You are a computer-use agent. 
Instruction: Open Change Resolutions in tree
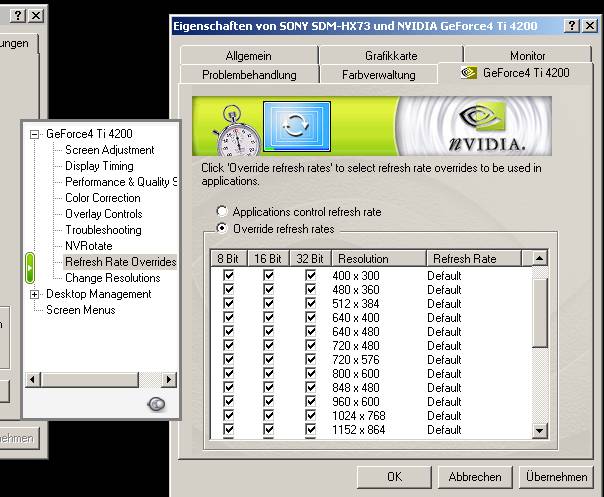(112, 278)
